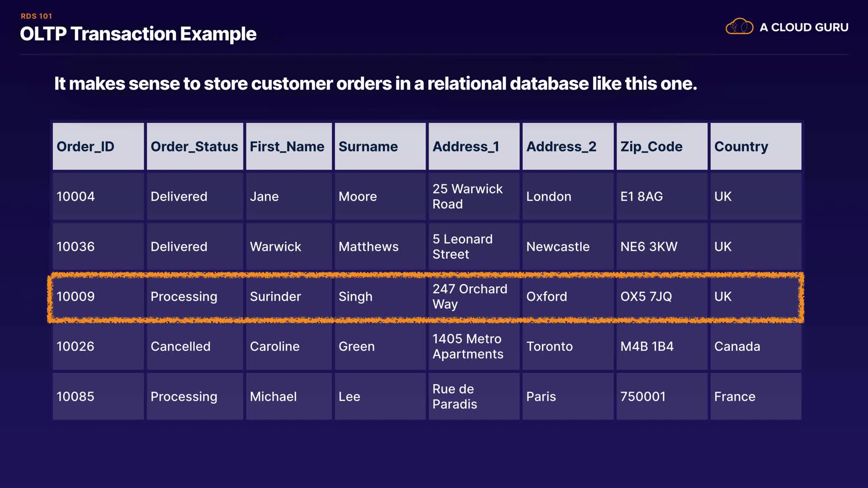Click the Rue de Paradis address cell
Viewport: 868px width, 488px height.
pos(454,397)
